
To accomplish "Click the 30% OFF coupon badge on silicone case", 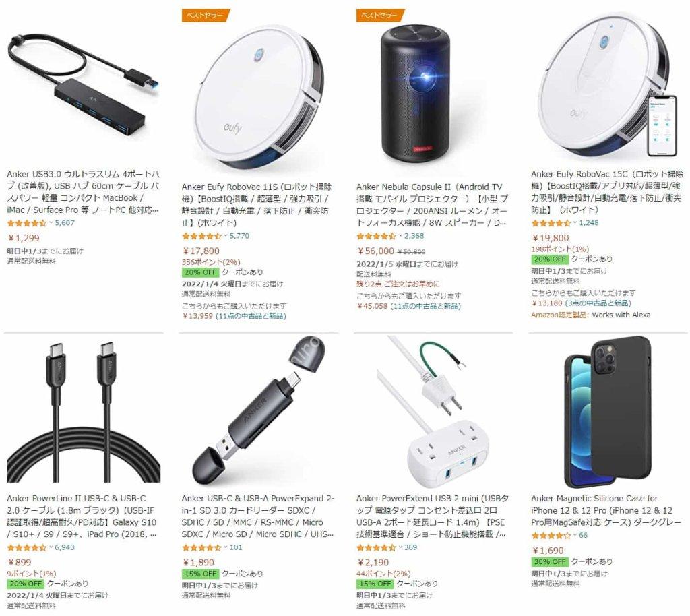I will [550, 561].
